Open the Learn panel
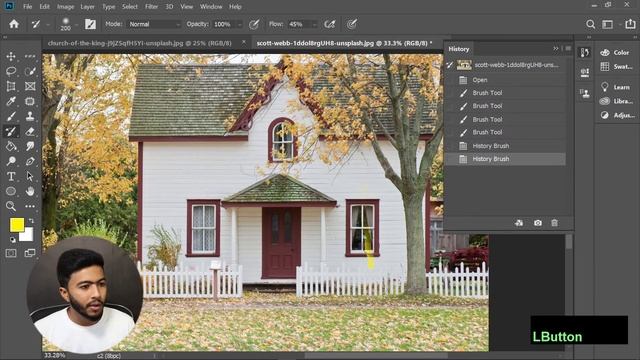The height and width of the screenshot is (360, 640). pyautogui.click(x=616, y=87)
